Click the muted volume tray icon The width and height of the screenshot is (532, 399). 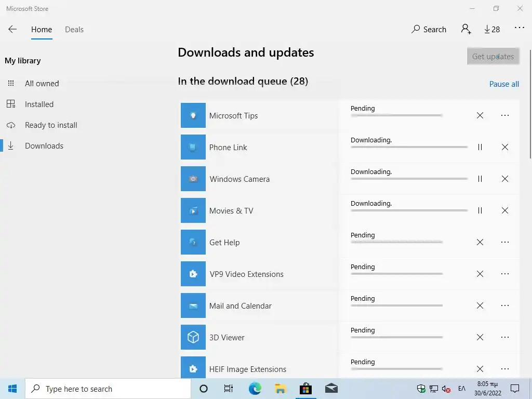pyautogui.click(x=446, y=389)
